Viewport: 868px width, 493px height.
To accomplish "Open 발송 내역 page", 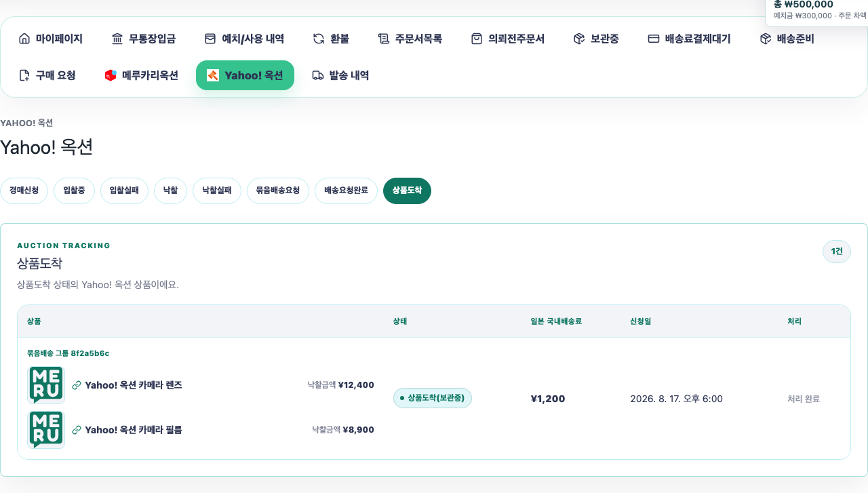I will (x=340, y=75).
